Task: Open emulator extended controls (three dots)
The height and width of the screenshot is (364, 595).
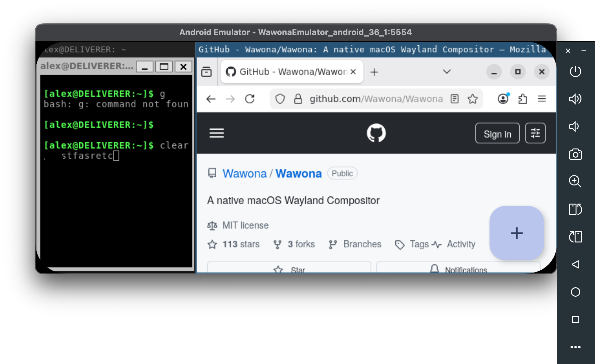Action: pos(575,347)
